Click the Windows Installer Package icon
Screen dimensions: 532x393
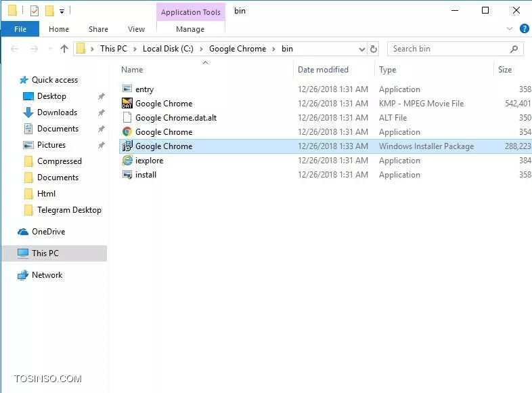pyautogui.click(x=127, y=146)
